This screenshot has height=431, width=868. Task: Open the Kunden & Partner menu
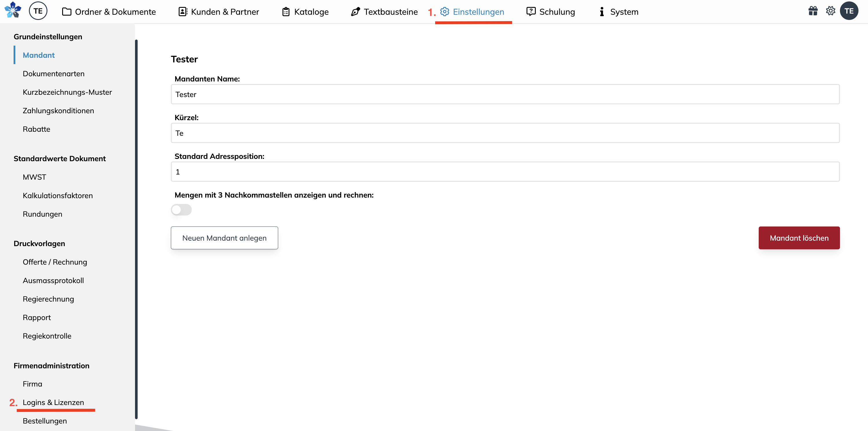click(x=219, y=12)
